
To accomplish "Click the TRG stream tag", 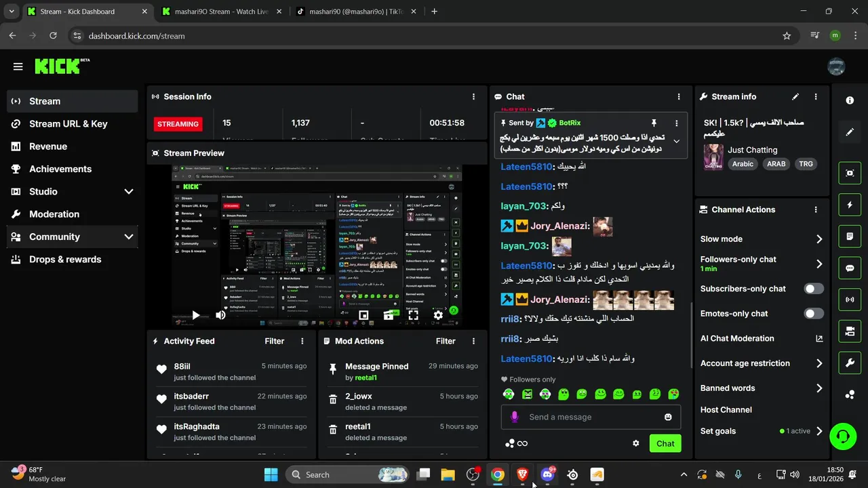I will pyautogui.click(x=806, y=164).
